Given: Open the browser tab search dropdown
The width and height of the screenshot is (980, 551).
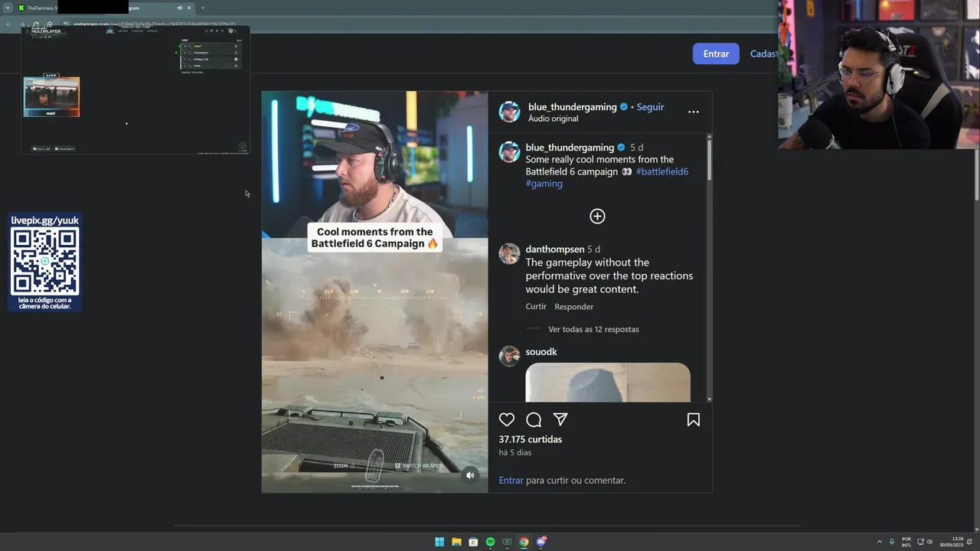Looking at the screenshot, I should [x=8, y=8].
